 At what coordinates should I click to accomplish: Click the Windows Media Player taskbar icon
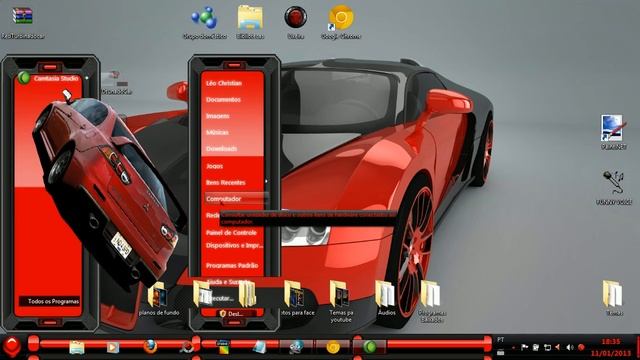113,347
